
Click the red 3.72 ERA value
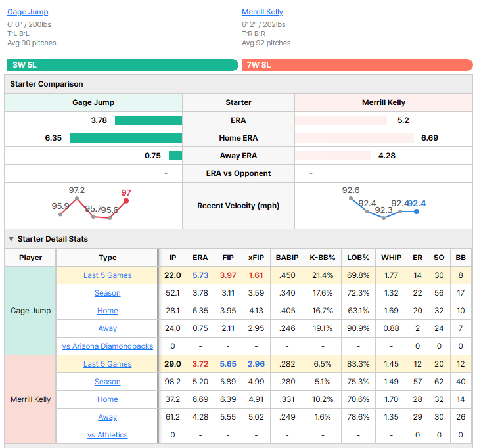point(200,364)
